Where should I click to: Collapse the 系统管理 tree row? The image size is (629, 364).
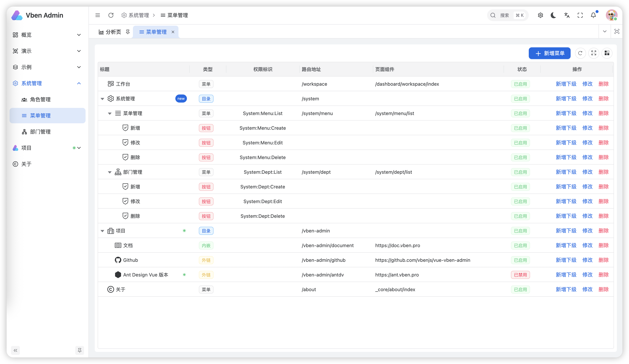tap(102, 99)
